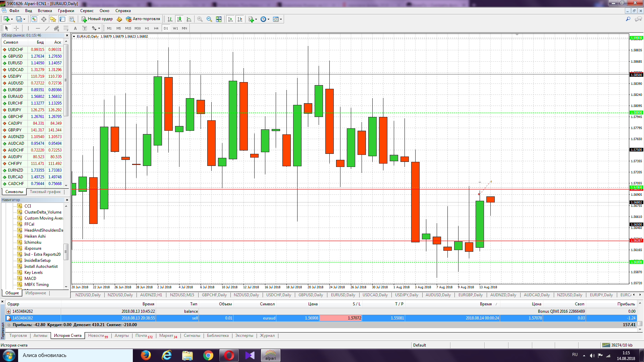Tile chart windows with grid icon

pyautogui.click(x=219, y=19)
